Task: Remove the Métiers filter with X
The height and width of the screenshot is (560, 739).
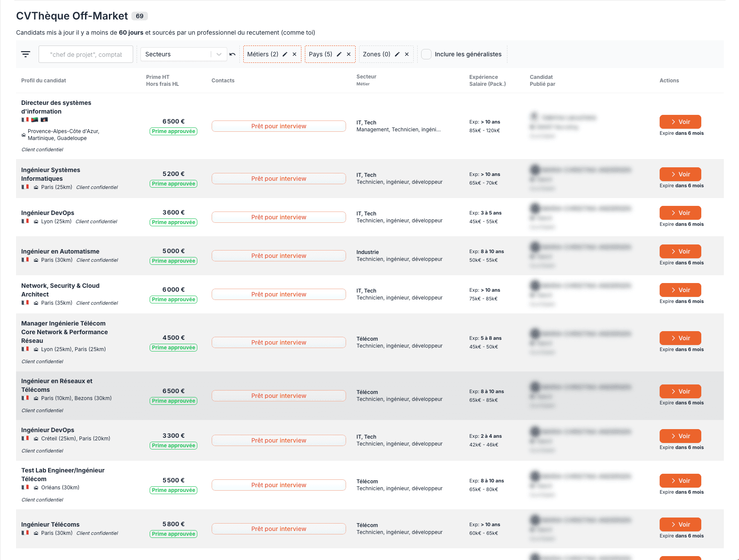Action: coord(294,54)
